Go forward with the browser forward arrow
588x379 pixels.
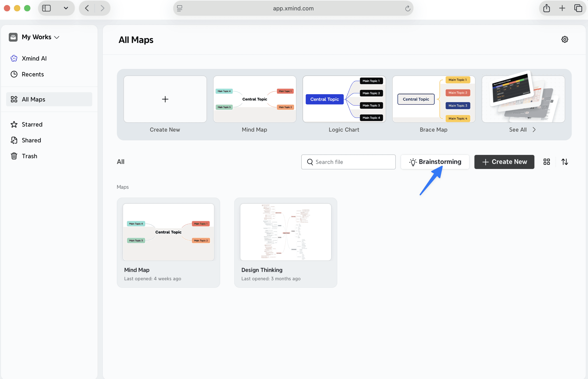coord(102,8)
